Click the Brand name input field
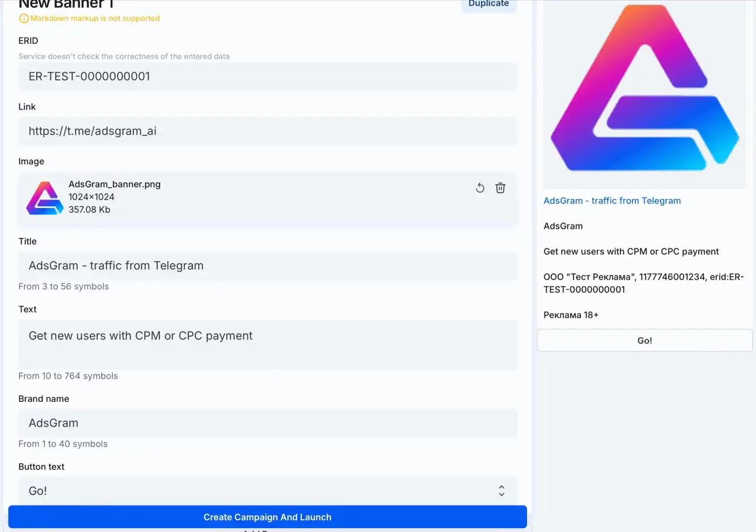Screen dimensions: 756x532 click(268, 423)
